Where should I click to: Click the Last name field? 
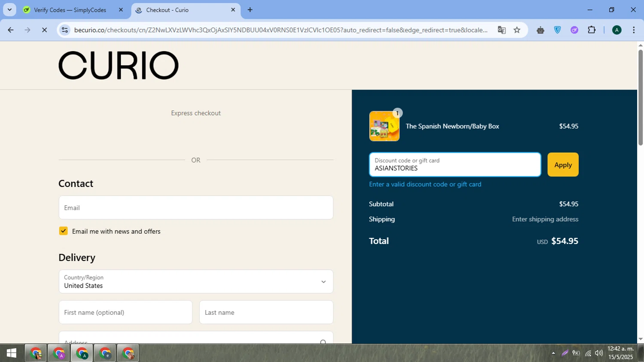[x=266, y=312]
